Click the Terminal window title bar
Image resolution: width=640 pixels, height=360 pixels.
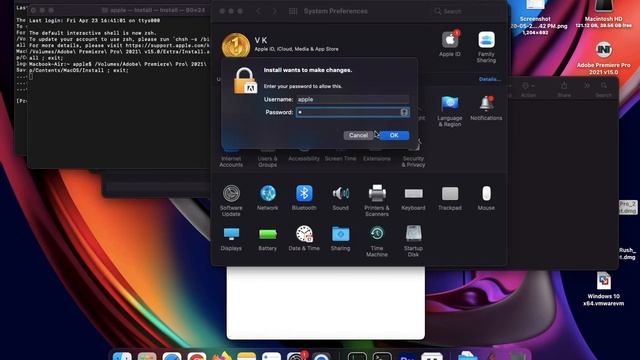tap(118, 10)
